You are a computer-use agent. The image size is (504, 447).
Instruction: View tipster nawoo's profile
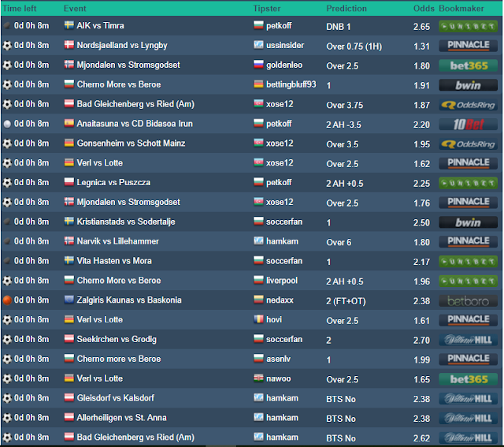coord(278,378)
